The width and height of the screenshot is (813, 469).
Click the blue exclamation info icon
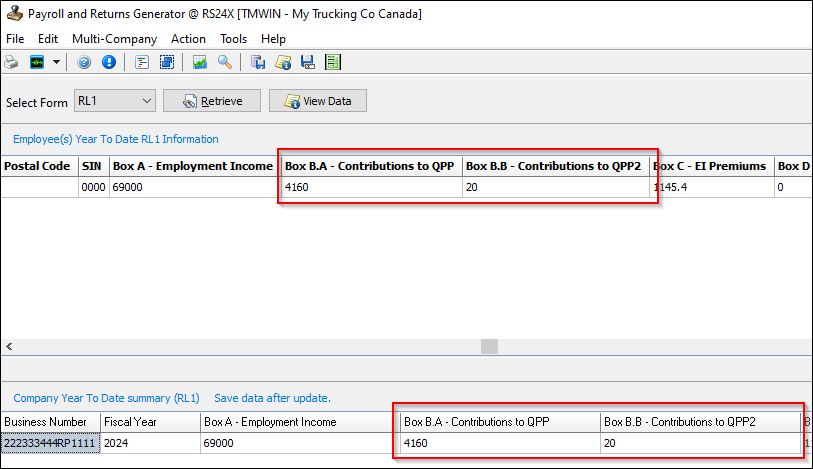coord(108,62)
